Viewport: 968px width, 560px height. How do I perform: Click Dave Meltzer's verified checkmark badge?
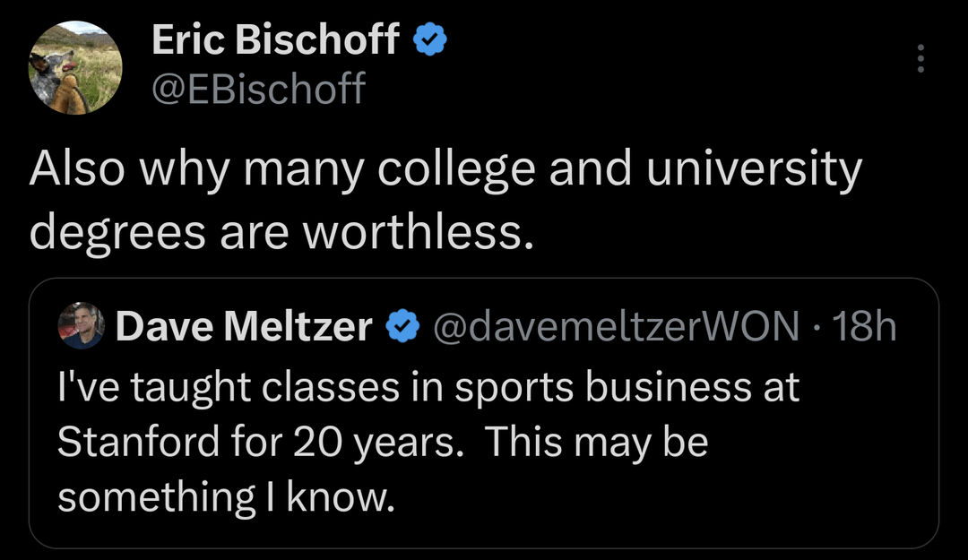click(x=402, y=328)
